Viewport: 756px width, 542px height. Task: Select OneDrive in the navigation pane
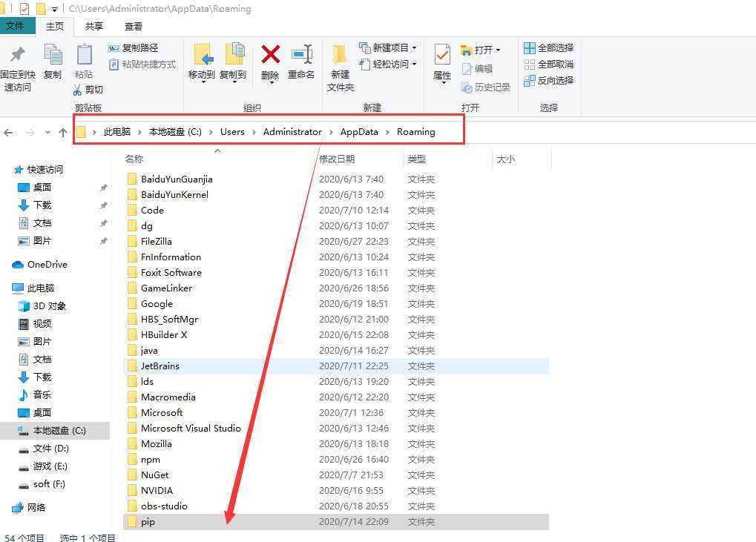[39, 265]
